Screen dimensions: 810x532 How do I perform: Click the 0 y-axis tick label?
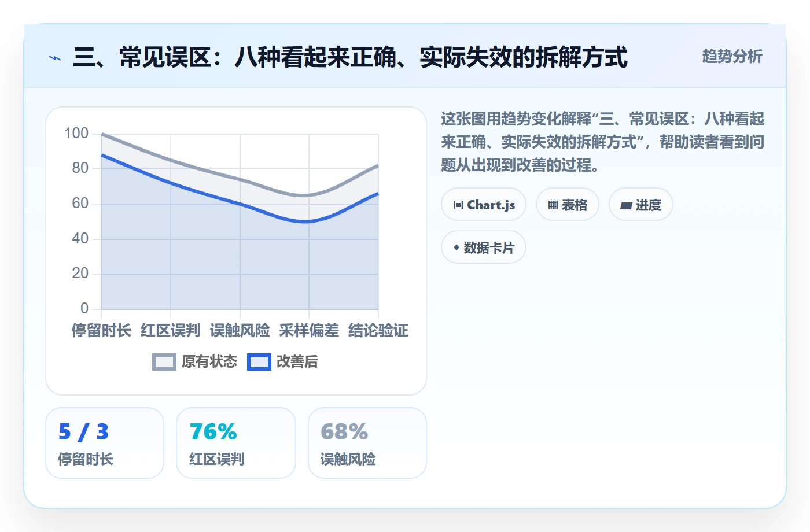click(84, 309)
